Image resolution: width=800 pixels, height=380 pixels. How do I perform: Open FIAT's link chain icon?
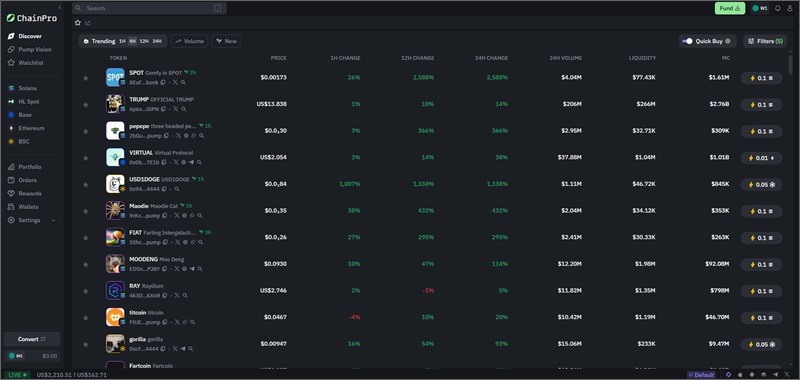coord(193,242)
